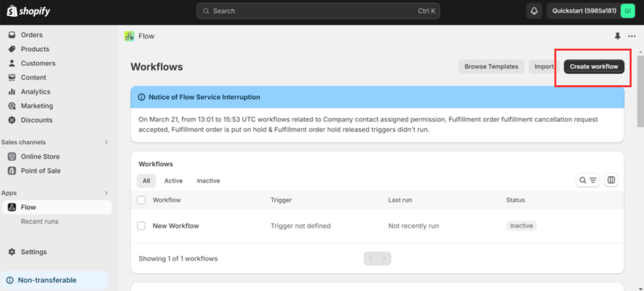Viewport: 644px width, 291px height.
Task: Click the Browse Templates button
Action: tap(491, 67)
